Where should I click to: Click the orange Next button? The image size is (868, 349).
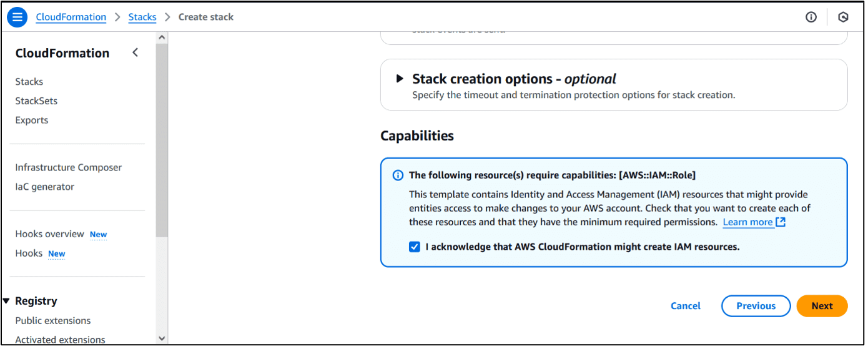tap(822, 306)
